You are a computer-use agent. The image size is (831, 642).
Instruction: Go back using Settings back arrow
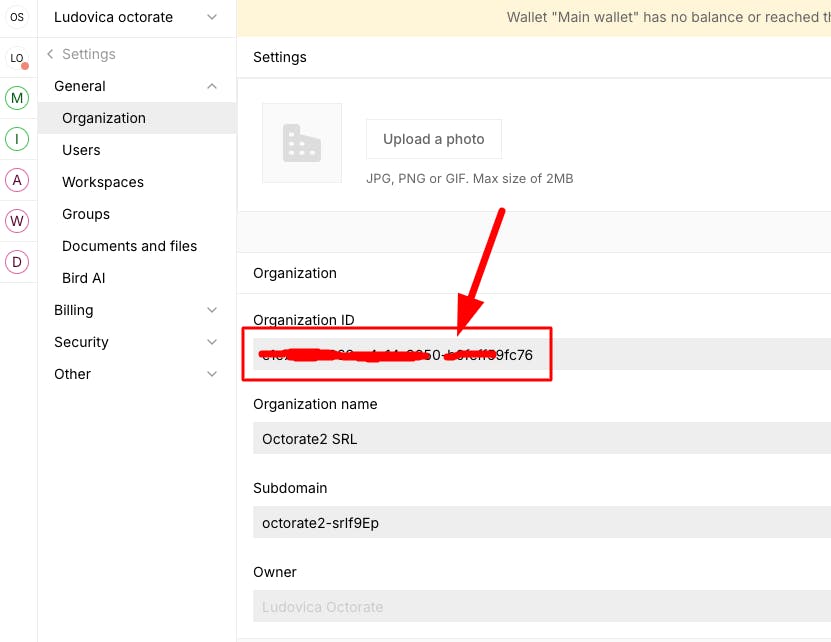point(50,54)
